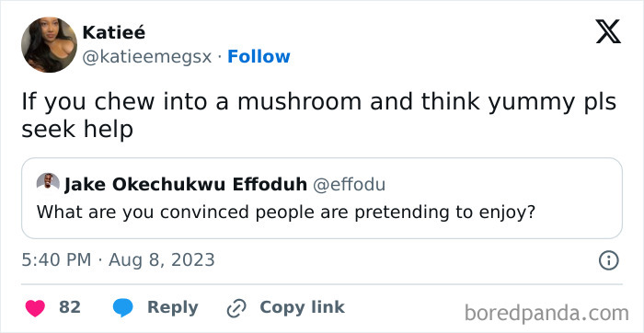The height and width of the screenshot is (333, 644).
Task: Follow @katieemegsx
Action: (x=259, y=57)
